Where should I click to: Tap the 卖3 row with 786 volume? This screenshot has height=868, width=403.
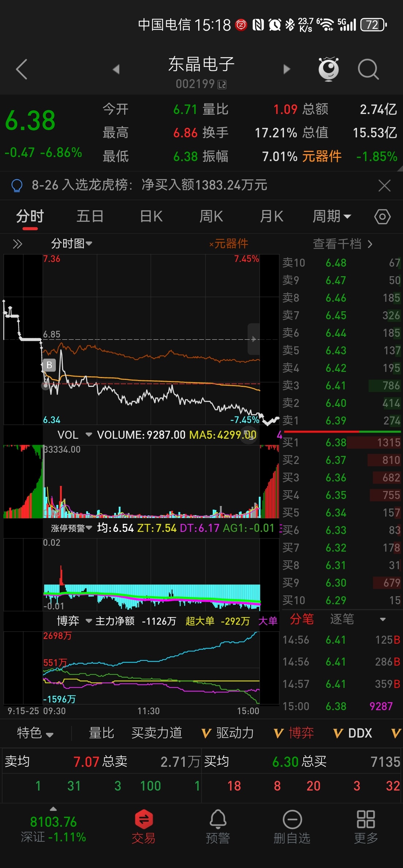[341, 386]
